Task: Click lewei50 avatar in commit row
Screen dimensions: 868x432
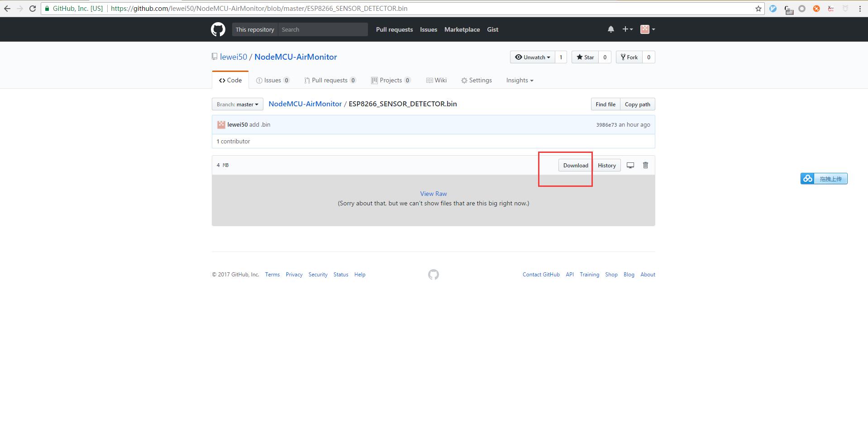Action: pyautogui.click(x=221, y=124)
